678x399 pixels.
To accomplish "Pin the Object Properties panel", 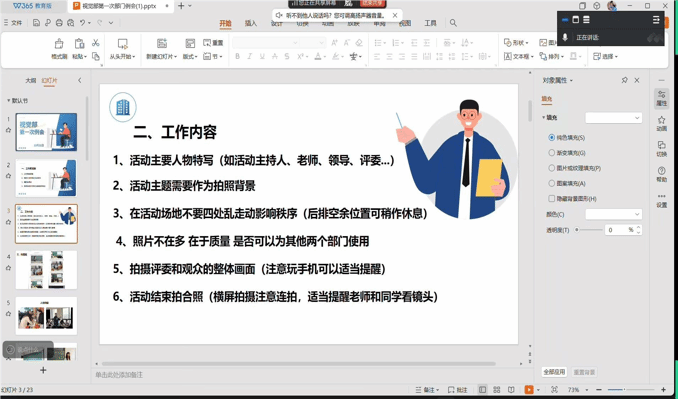I will coord(624,80).
